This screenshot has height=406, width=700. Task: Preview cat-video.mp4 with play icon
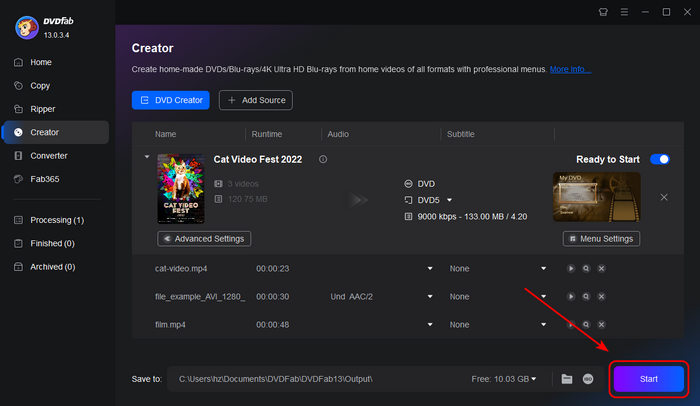click(x=571, y=268)
